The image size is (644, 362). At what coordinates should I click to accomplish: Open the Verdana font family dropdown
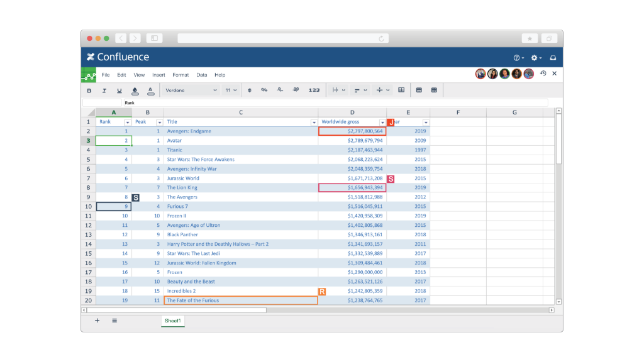coord(191,90)
